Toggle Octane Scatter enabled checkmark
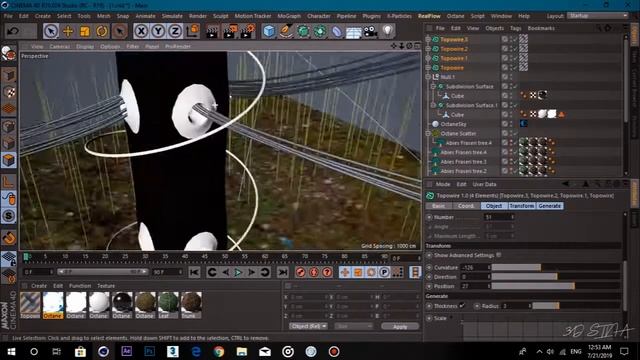 tap(516, 133)
